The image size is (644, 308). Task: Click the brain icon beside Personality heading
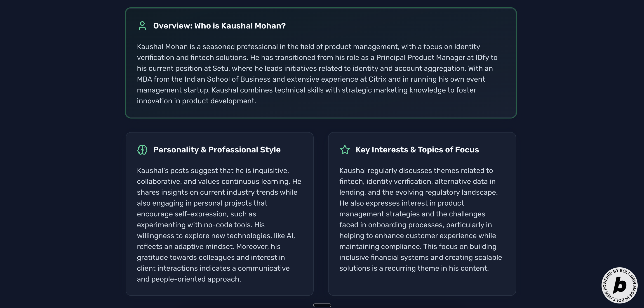142,150
